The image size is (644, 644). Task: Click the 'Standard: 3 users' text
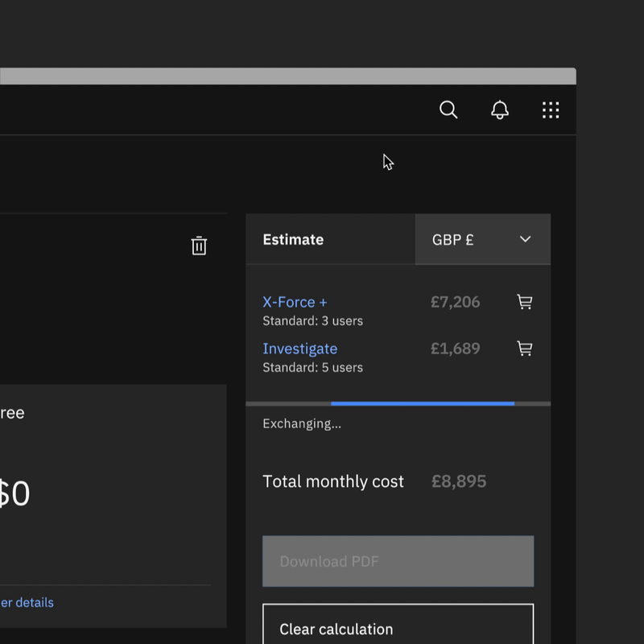pos(312,320)
